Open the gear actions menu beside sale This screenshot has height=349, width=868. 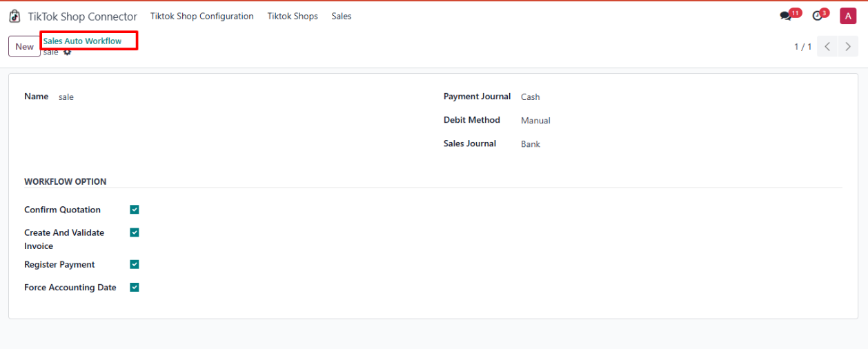(x=67, y=52)
